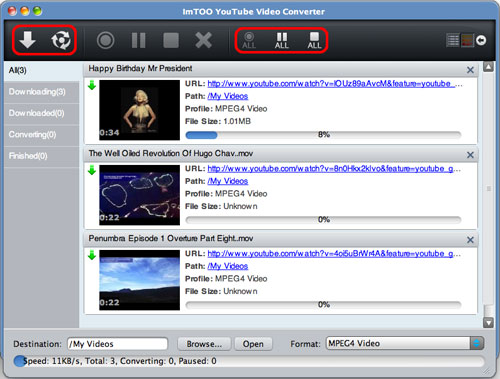Select the Marilyn Monroe video thumbnail
The image size is (500, 379).
(x=139, y=110)
